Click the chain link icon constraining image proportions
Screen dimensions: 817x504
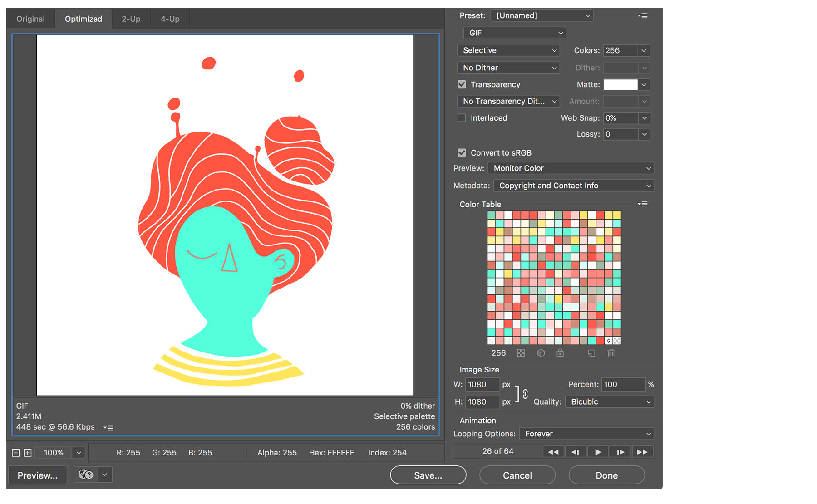525,393
